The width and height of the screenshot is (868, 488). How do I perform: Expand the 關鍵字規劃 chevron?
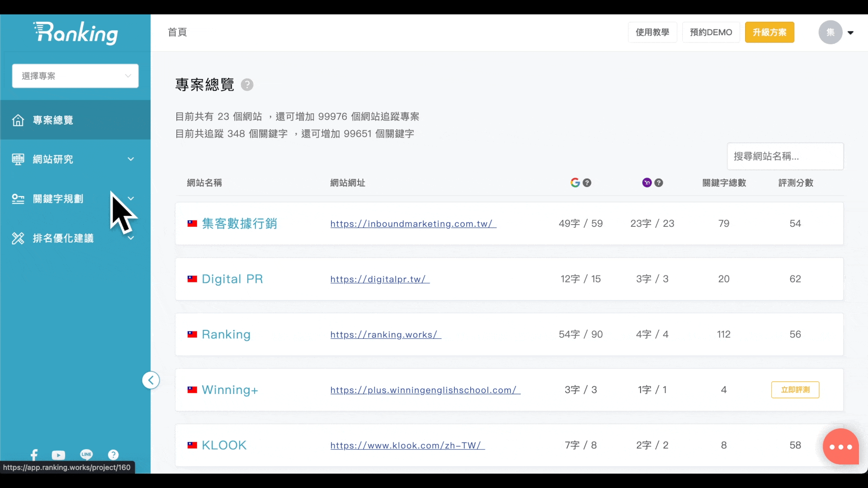click(131, 198)
